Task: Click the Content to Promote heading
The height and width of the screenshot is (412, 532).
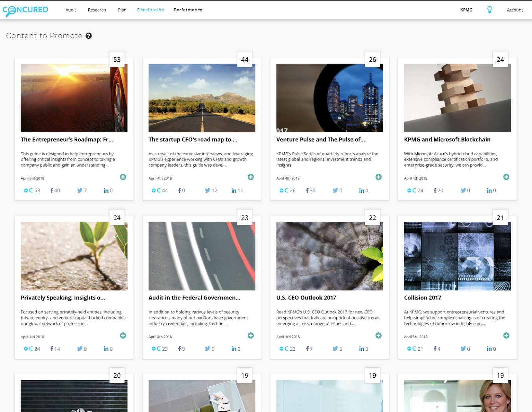Action: pyautogui.click(x=44, y=36)
